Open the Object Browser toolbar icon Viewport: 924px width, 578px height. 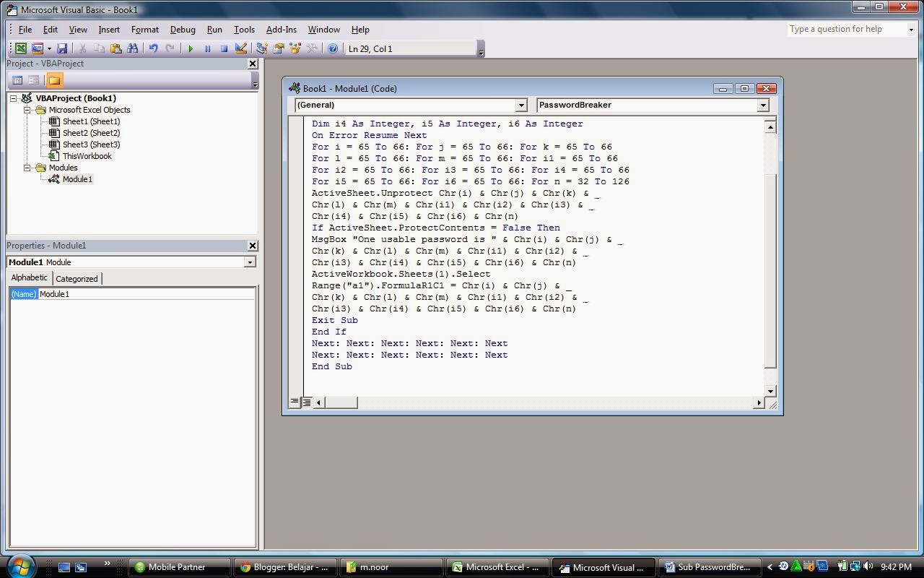click(x=295, y=48)
